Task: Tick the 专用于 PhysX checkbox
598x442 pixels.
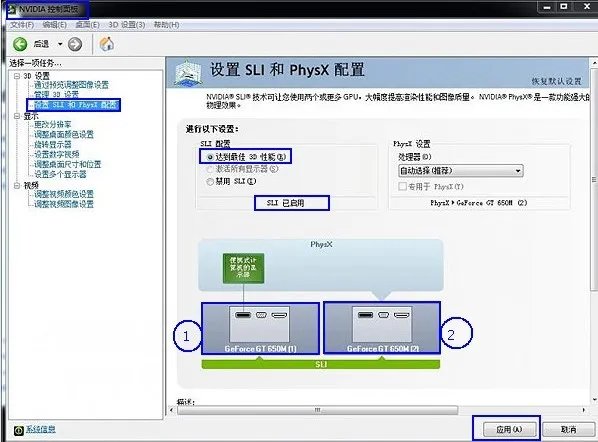Action: 402,186
